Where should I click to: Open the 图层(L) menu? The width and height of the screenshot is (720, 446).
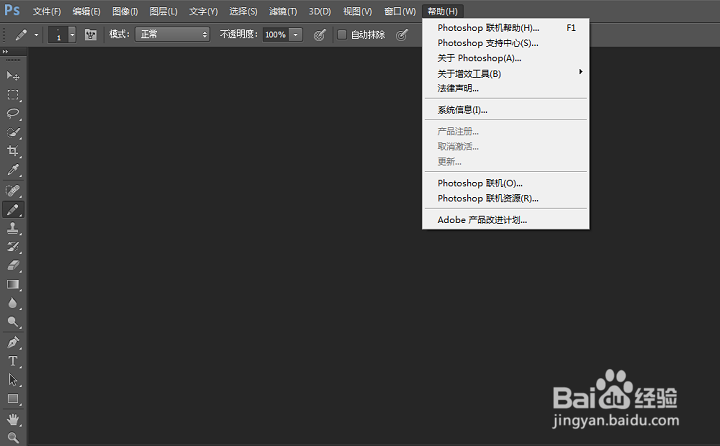(163, 11)
